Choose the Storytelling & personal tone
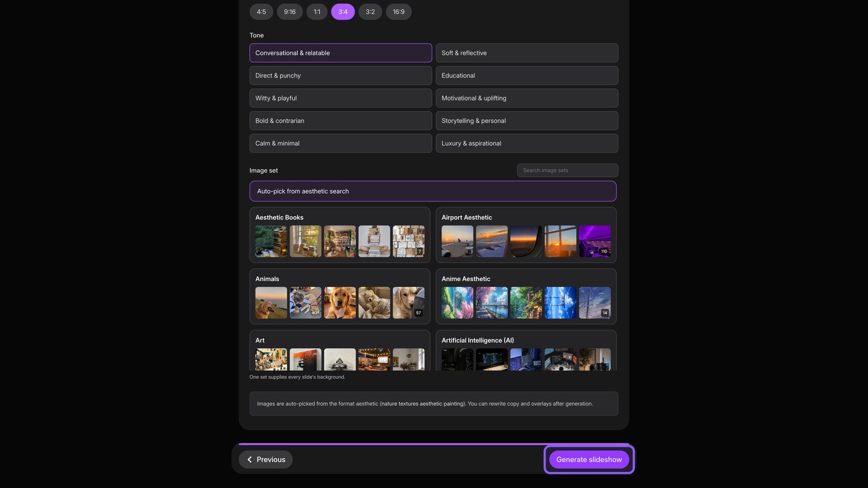Image resolution: width=868 pixels, height=488 pixels. coord(527,121)
